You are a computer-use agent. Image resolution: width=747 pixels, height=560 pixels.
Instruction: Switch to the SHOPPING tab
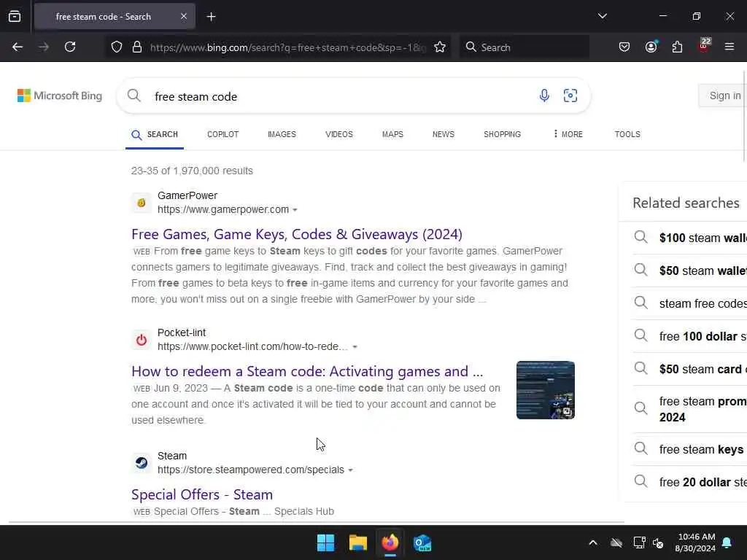click(x=502, y=134)
